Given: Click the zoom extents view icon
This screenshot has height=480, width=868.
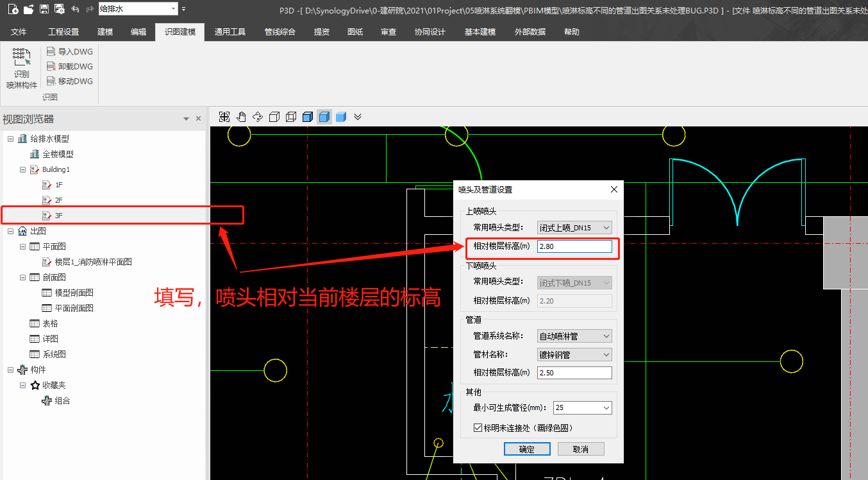Looking at the screenshot, I should pos(224,117).
